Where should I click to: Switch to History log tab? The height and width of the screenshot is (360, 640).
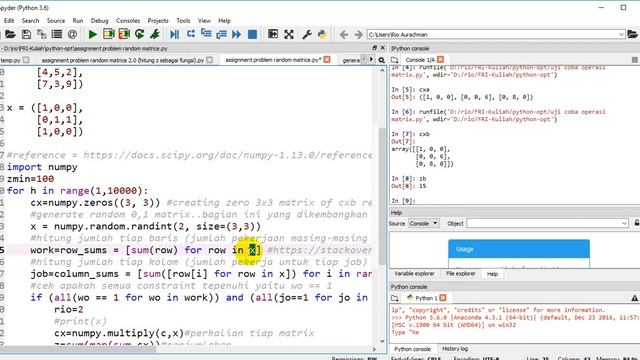[x=455, y=349]
